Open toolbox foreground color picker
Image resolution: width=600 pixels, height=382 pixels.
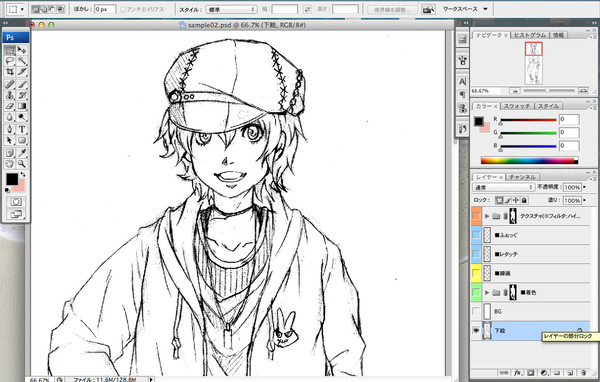[11, 179]
